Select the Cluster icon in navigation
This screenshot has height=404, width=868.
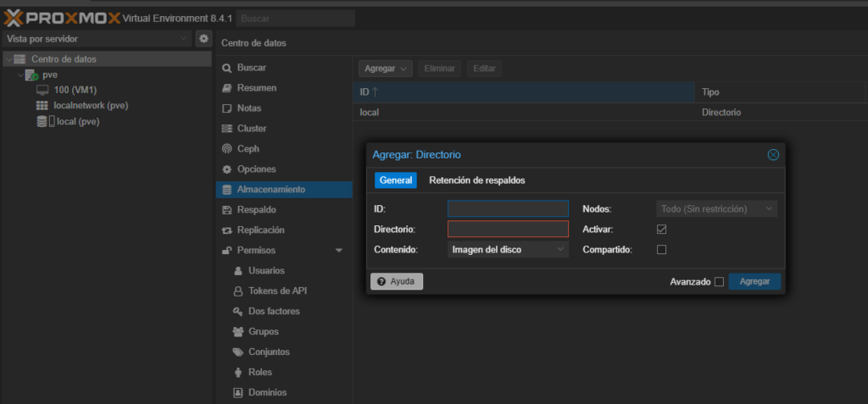coord(227,129)
